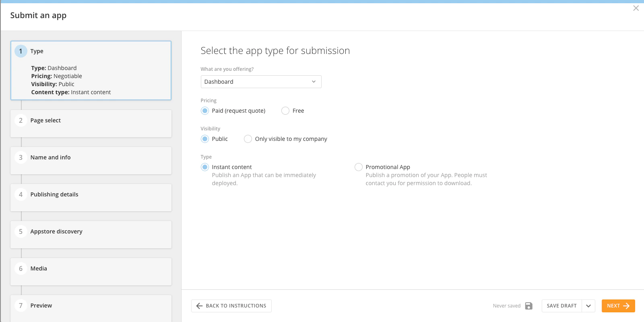Image resolution: width=644 pixels, height=322 pixels.
Task: Click the step 2 number circle
Action: 21,120
